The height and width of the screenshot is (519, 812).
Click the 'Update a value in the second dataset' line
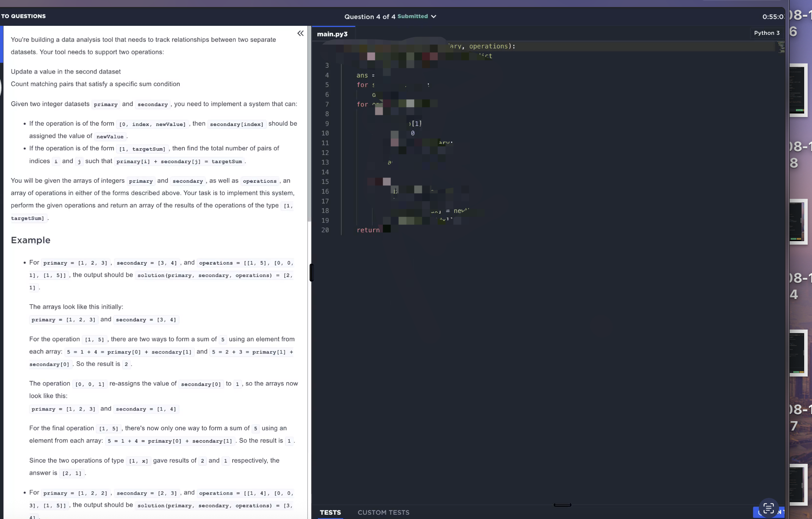tap(66, 72)
